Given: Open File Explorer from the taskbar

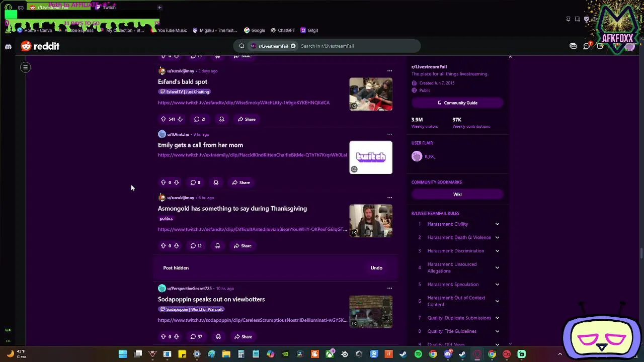Looking at the screenshot, I should [x=226, y=354].
